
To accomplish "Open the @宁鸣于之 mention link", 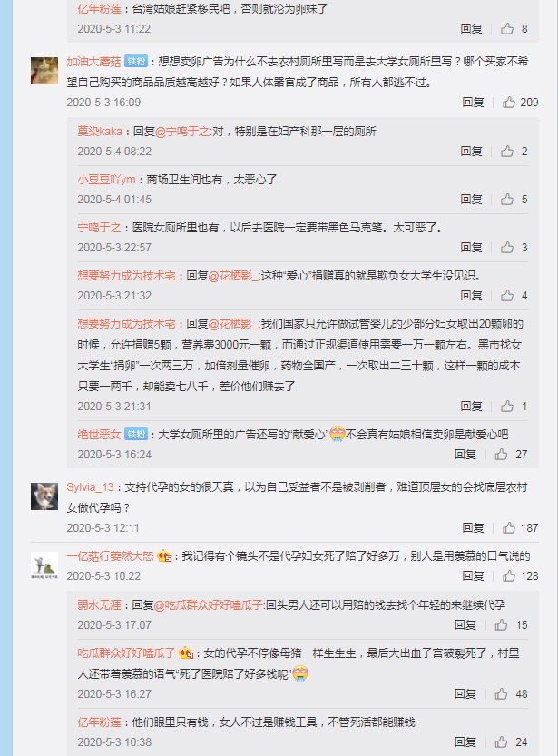I will (x=182, y=131).
